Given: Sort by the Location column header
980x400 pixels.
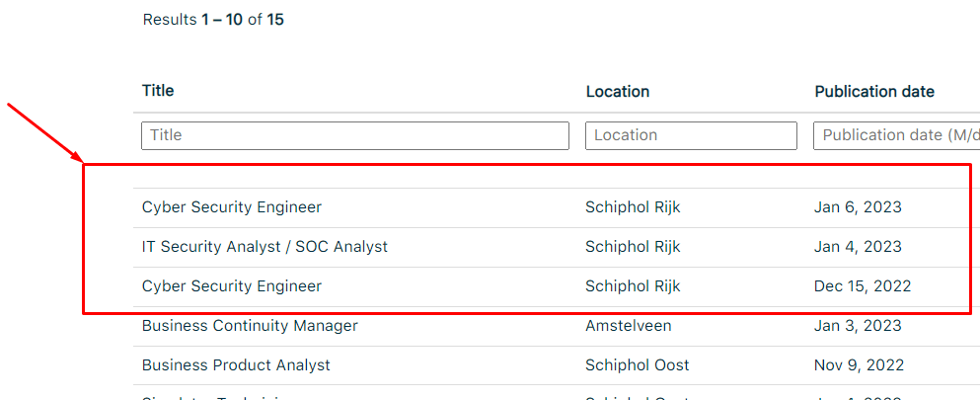Looking at the screenshot, I should (x=618, y=92).
